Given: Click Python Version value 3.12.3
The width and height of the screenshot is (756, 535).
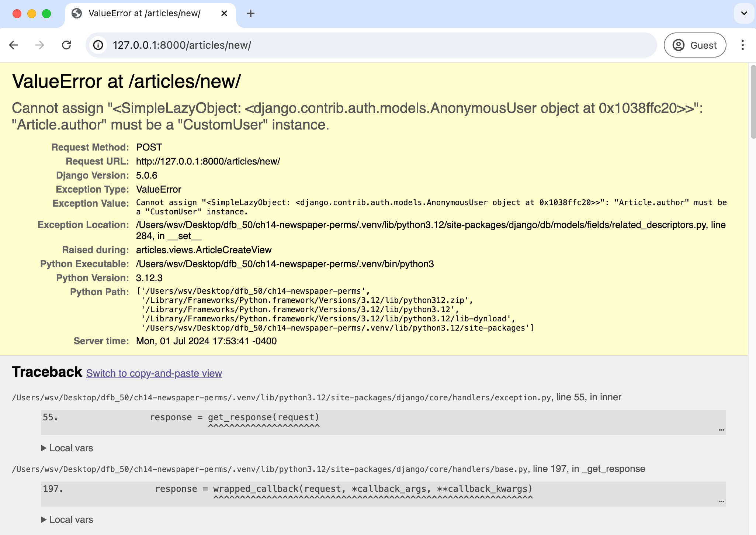Looking at the screenshot, I should 149,278.
